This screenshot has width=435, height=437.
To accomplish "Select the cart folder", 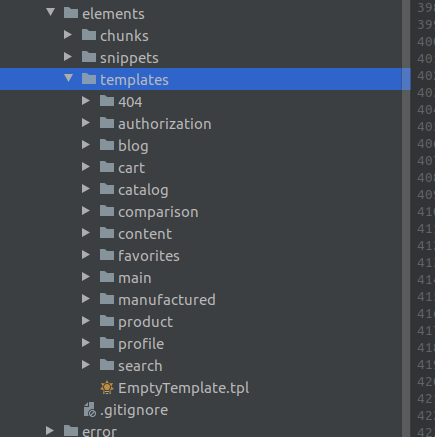I will (x=131, y=168).
